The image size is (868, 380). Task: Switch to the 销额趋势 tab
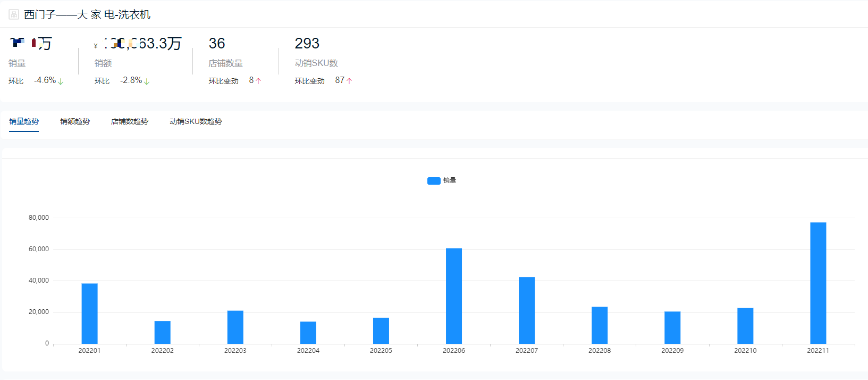click(75, 121)
